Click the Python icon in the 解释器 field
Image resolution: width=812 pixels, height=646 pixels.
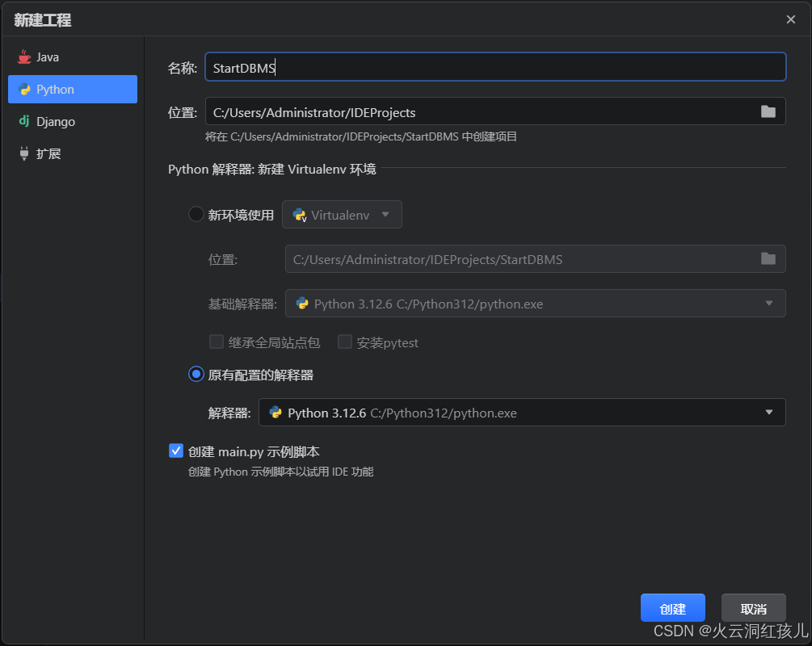click(275, 412)
